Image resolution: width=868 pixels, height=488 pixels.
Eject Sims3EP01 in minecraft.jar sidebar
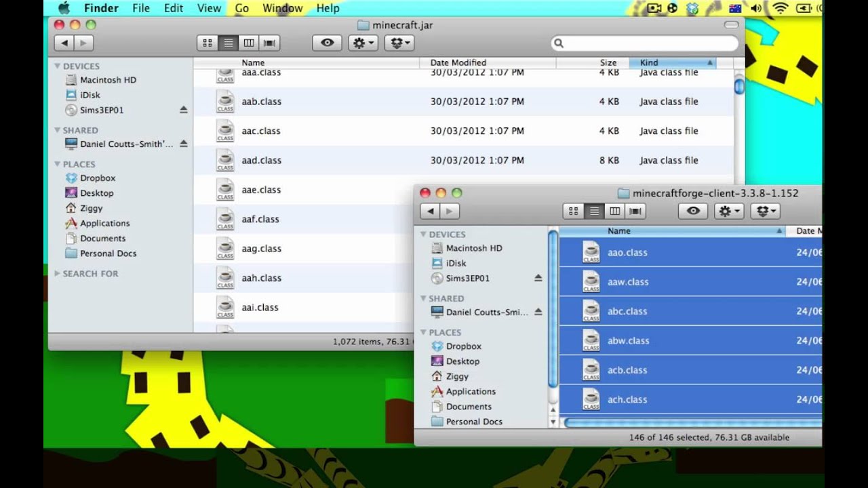183,110
